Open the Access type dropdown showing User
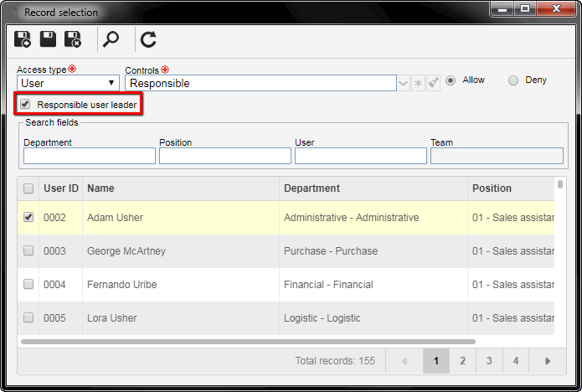The width and height of the screenshot is (582, 392). click(x=68, y=83)
